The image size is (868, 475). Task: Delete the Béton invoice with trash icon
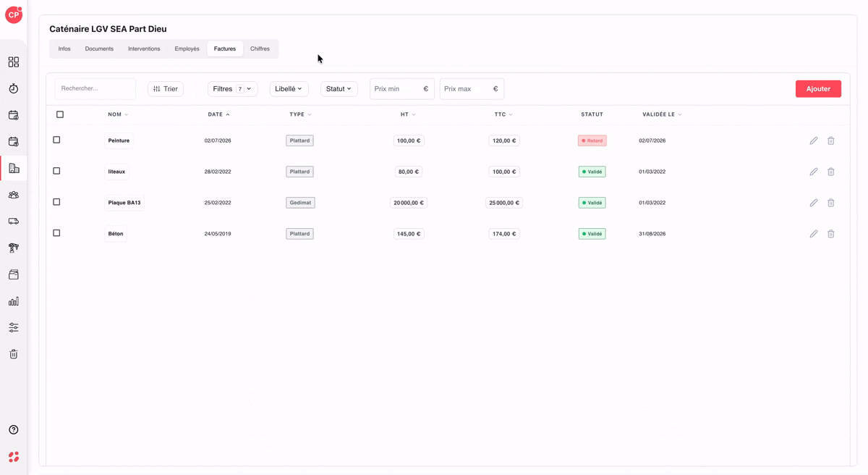click(x=831, y=234)
